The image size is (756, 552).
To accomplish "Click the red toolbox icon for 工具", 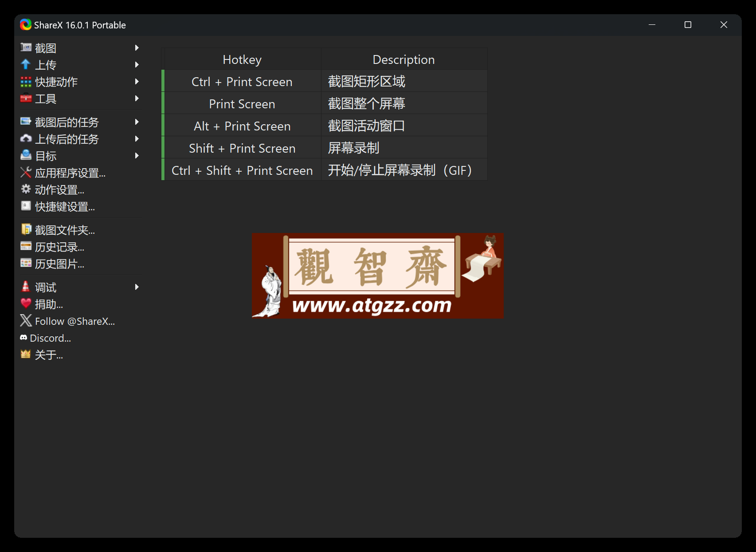I will coord(26,99).
